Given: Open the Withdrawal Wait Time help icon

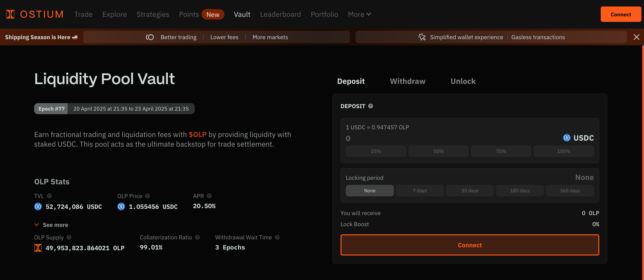Looking at the screenshot, I should (x=277, y=237).
